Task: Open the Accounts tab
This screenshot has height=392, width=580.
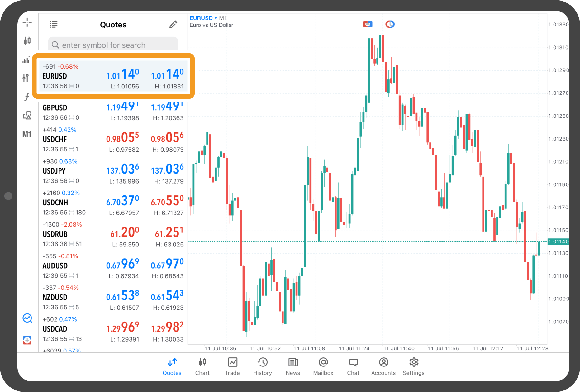Action: (383, 366)
